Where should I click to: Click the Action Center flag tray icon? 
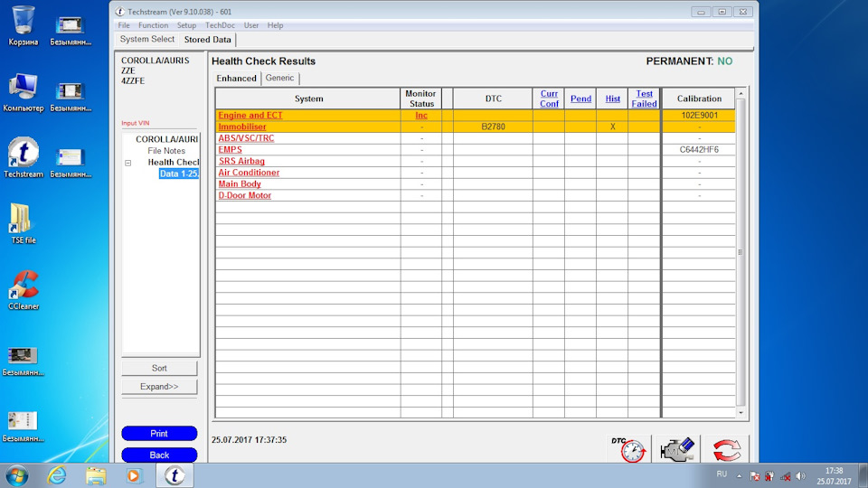tap(754, 476)
